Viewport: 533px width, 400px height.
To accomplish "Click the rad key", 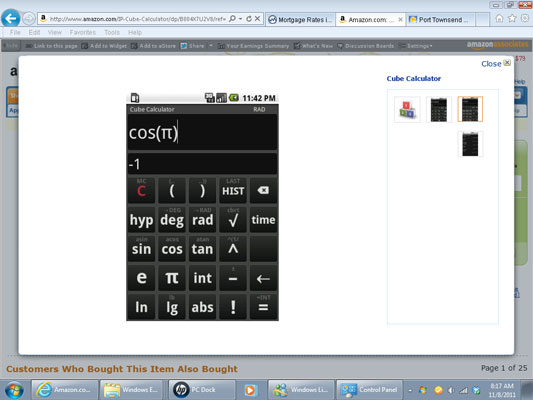I will 203,220.
